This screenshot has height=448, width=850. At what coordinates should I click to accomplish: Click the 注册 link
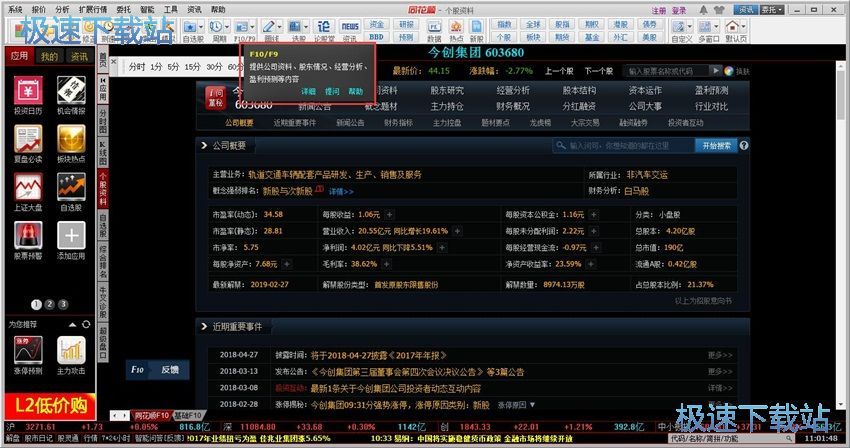click(x=659, y=10)
